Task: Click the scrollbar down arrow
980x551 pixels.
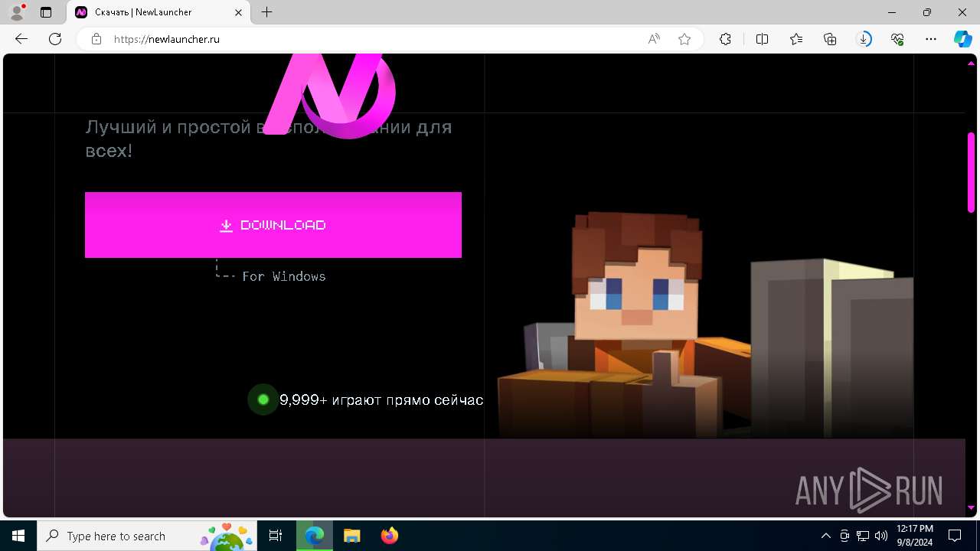Action: coord(971,507)
